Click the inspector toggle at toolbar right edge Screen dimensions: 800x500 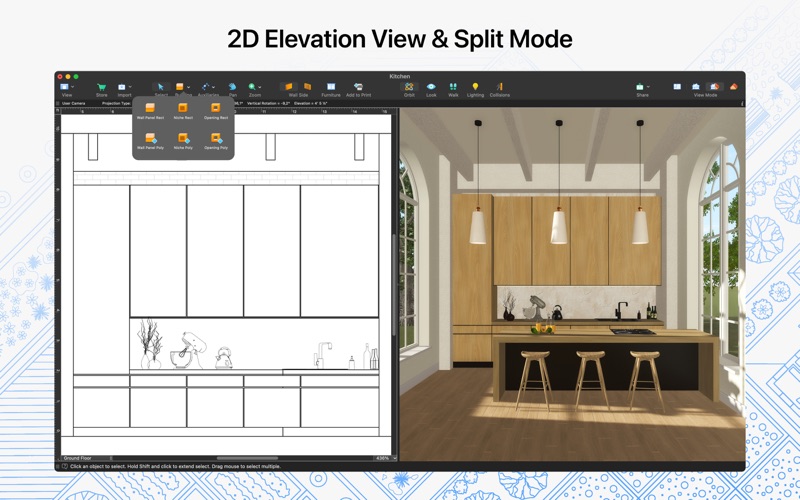point(742,104)
